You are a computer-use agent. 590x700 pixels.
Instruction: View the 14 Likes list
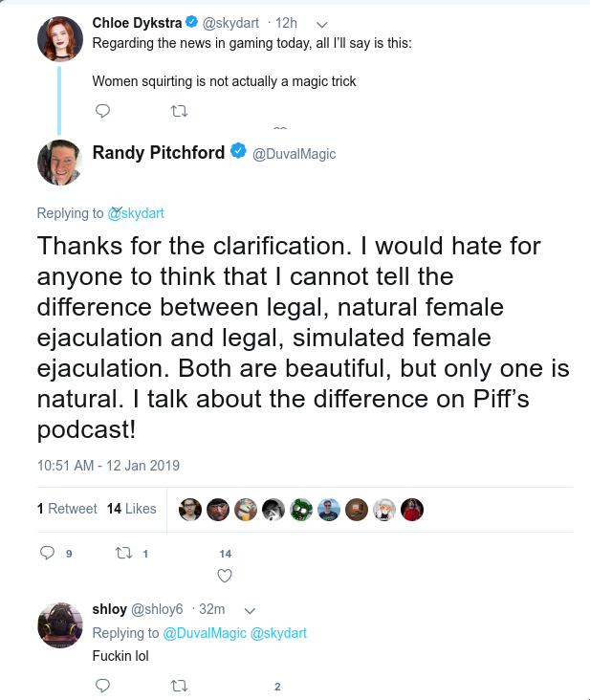132,509
